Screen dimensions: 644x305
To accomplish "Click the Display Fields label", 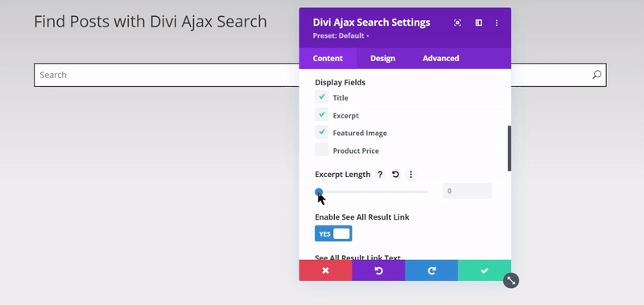I will tap(340, 83).
